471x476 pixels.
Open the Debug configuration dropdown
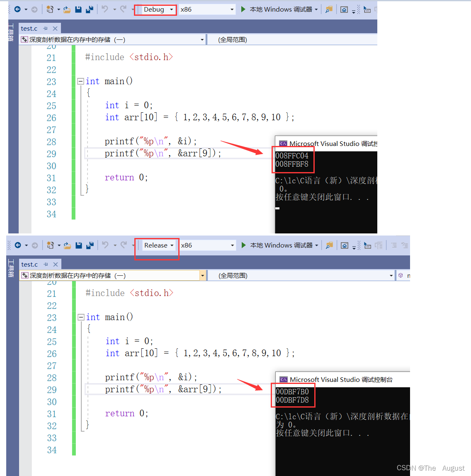(172, 10)
